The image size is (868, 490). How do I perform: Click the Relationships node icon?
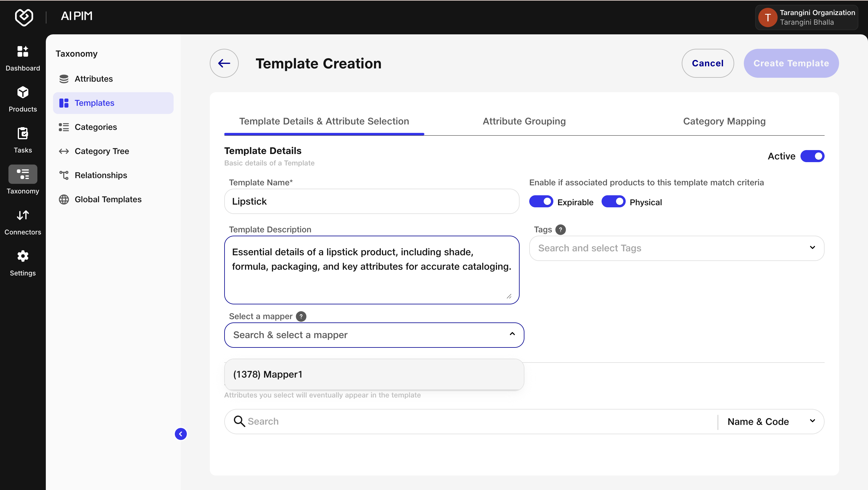pos(64,175)
